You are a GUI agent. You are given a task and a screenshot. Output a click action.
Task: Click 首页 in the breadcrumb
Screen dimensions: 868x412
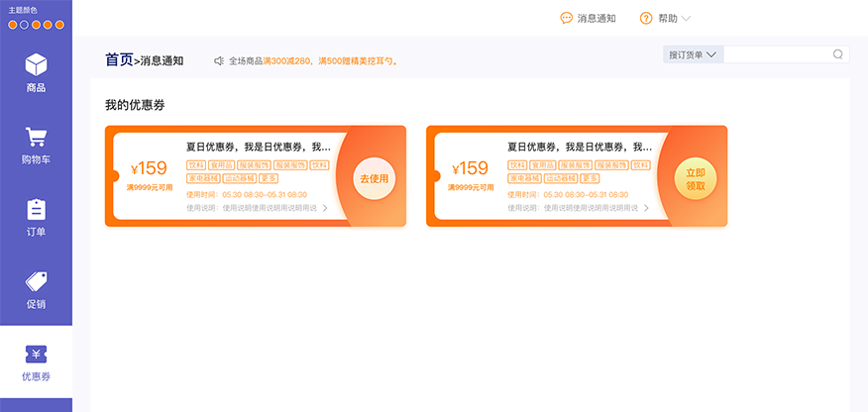tap(118, 60)
